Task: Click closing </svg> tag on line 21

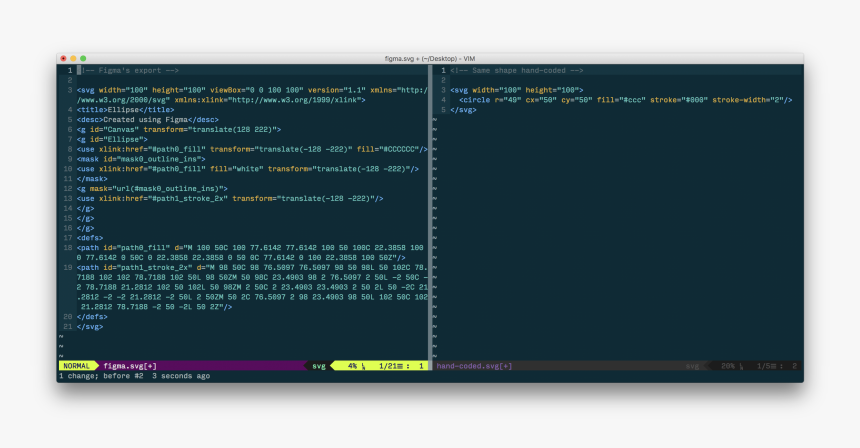Action: point(90,327)
